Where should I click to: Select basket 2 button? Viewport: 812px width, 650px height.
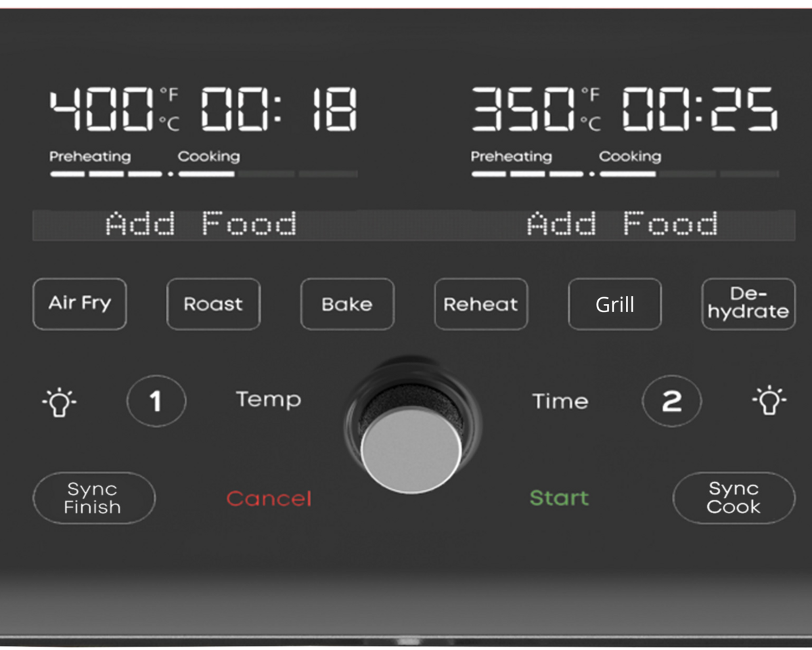tap(671, 402)
